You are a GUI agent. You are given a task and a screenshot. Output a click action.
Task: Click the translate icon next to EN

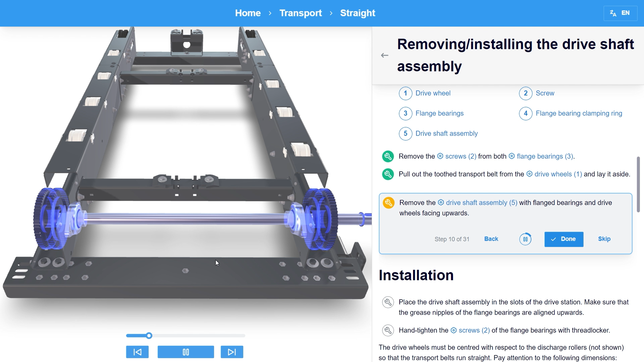(x=613, y=13)
